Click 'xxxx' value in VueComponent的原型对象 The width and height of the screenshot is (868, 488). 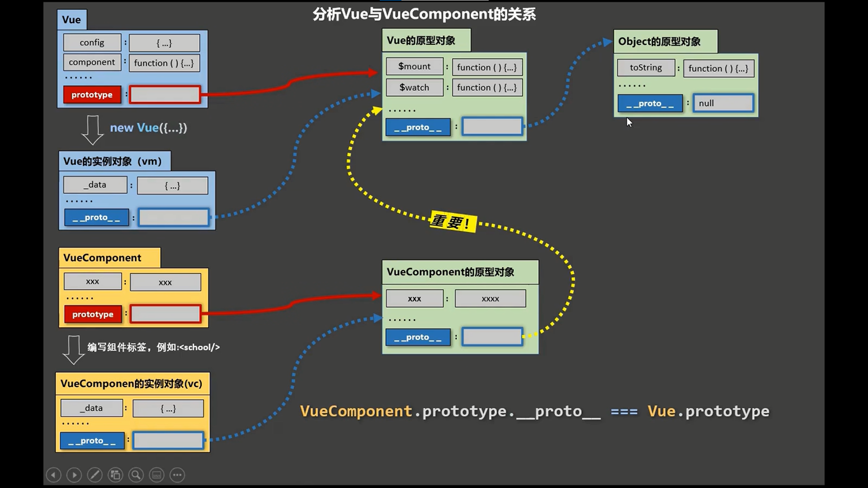[491, 299]
